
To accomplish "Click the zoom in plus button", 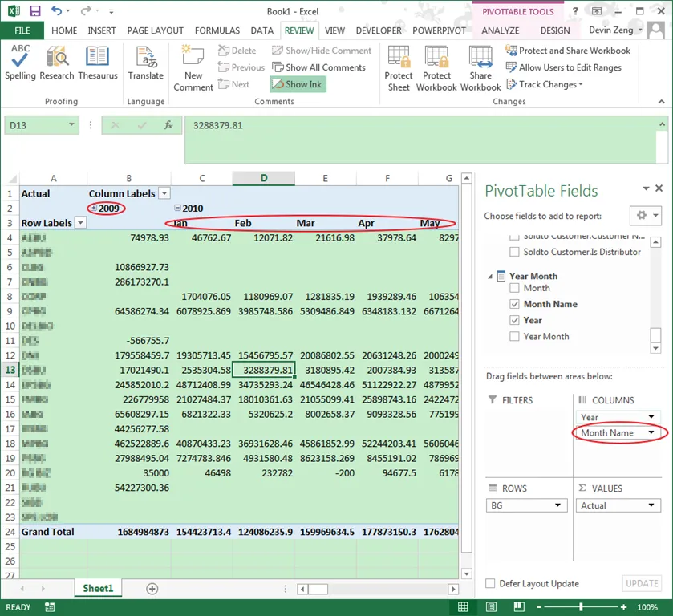I will pyautogui.click(x=623, y=607).
